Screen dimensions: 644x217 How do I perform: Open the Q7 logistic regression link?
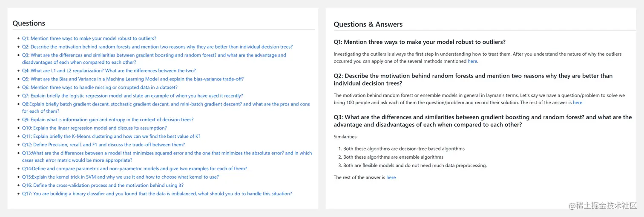coord(132,96)
